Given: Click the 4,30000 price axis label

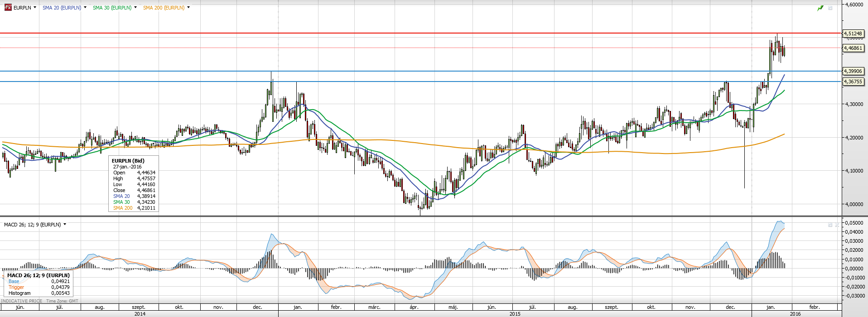Looking at the screenshot, I should 854,104.
